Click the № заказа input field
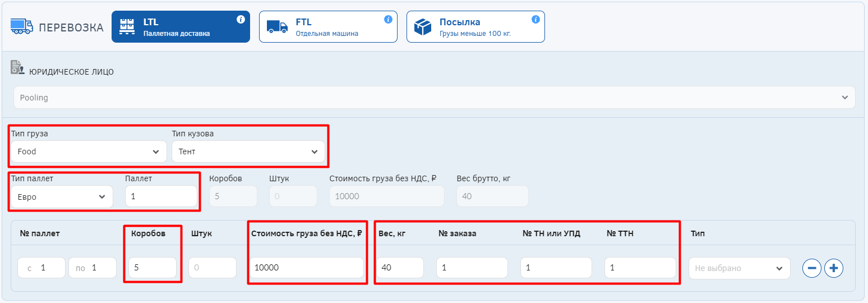Viewport: 868px width, 303px height. click(472, 268)
